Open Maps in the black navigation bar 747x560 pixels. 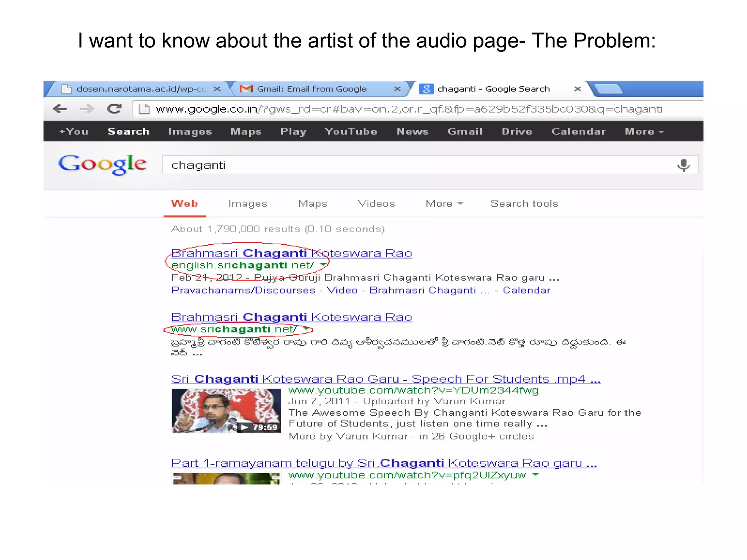coord(246,131)
